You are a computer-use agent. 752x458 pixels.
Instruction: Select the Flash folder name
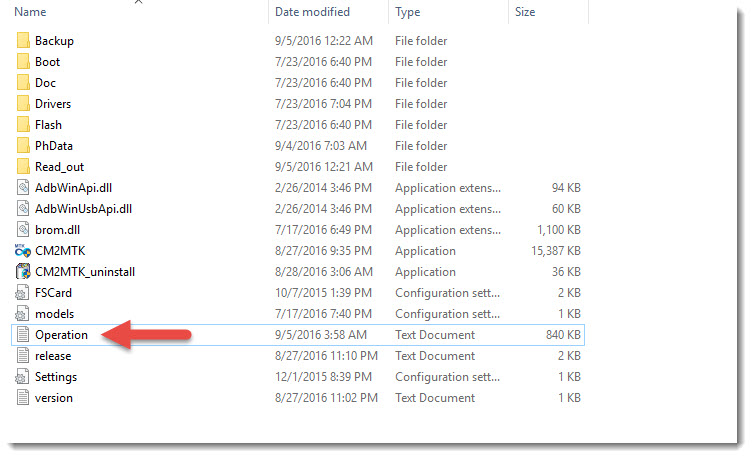click(x=48, y=125)
